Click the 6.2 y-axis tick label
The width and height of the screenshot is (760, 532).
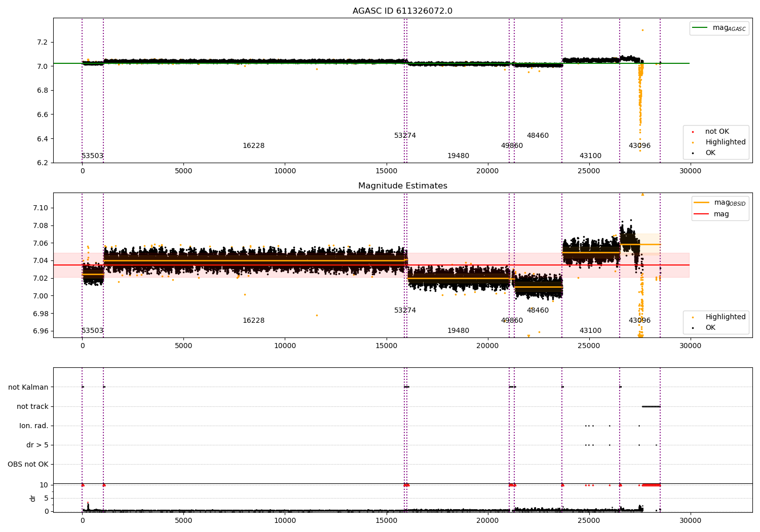point(43,163)
